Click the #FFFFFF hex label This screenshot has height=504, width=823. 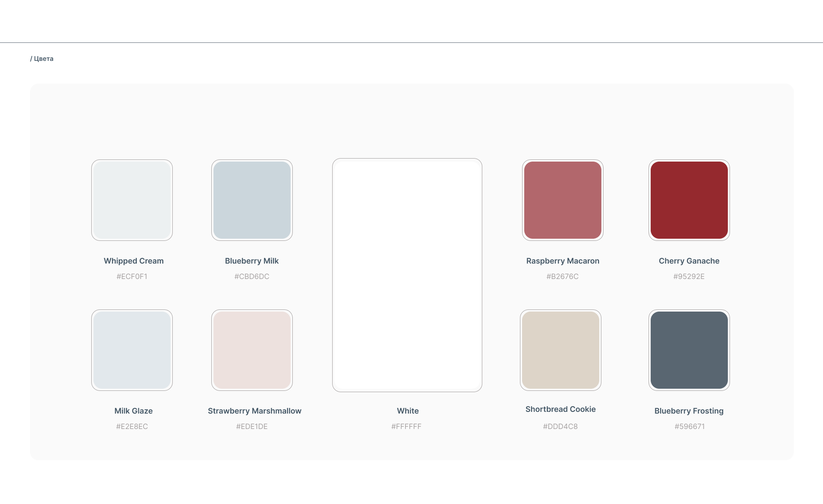click(406, 426)
